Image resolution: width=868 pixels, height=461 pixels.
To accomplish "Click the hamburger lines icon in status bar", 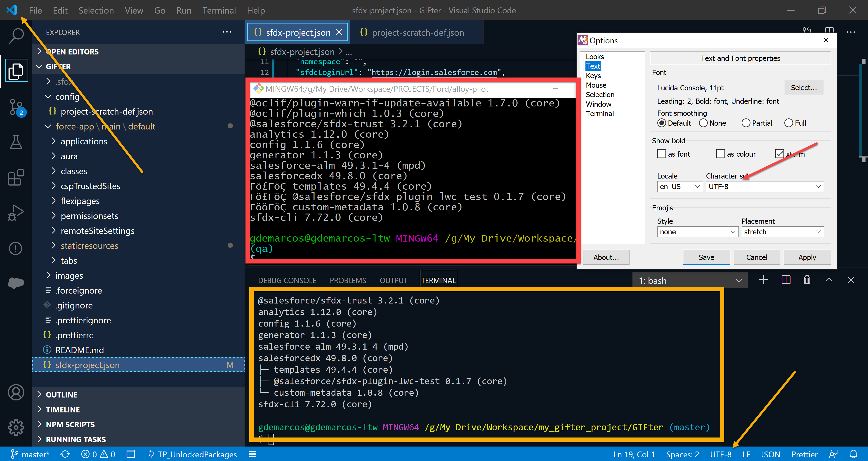I will tap(253, 454).
